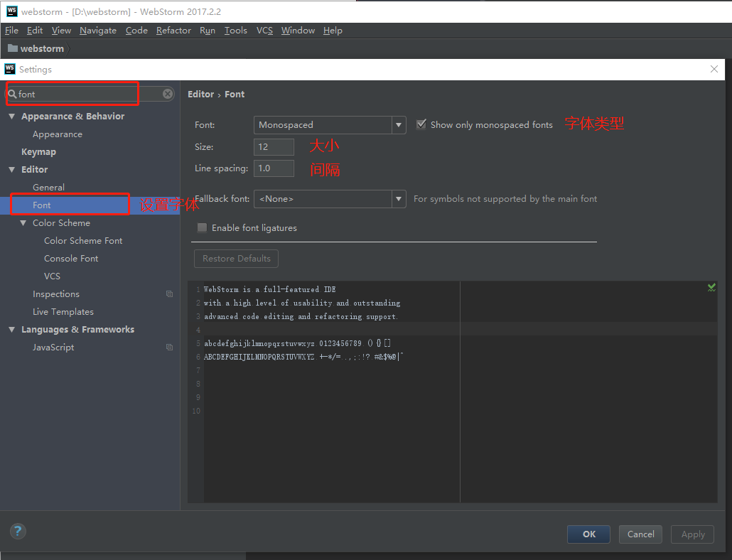The image size is (732, 560).
Task: Collapse the Appearance & Behavior section
Action: click(11, 116)
